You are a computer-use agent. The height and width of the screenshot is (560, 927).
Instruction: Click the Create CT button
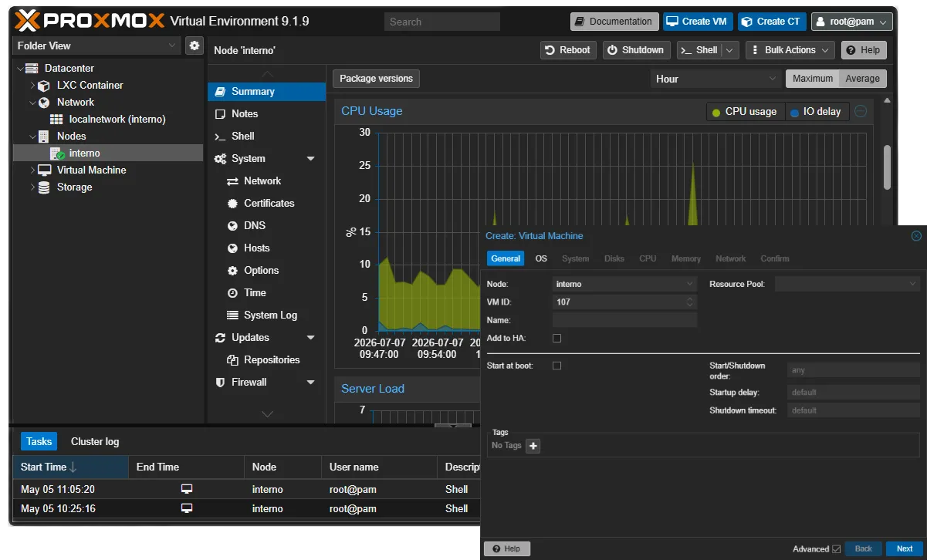(772, 22)
